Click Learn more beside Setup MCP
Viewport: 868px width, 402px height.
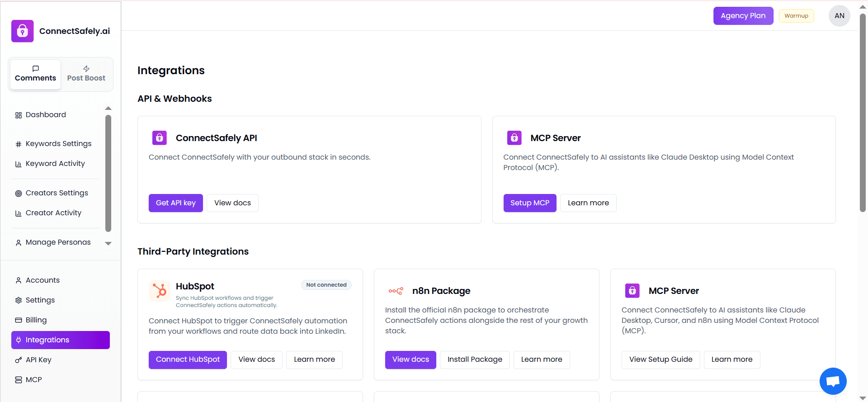[x=588, y=203]
